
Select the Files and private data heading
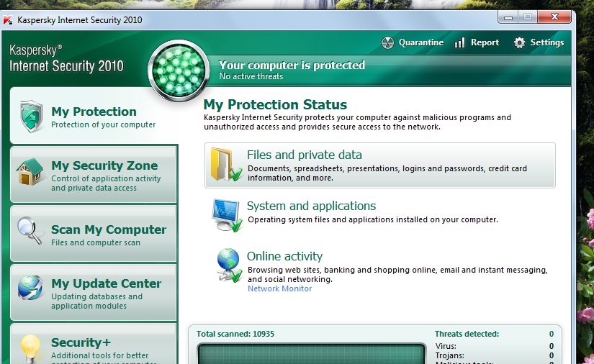coord(304,155)
